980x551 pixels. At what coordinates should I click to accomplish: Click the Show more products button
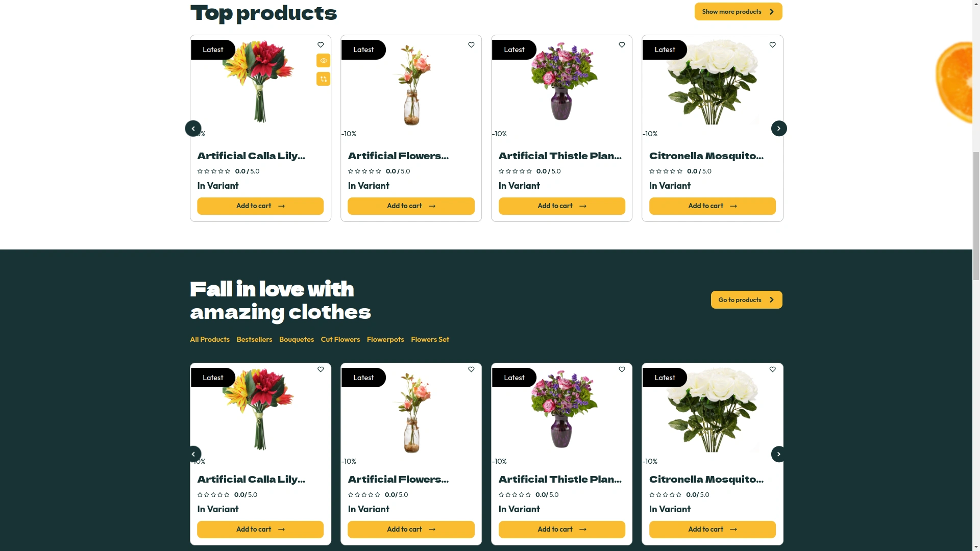(738, 12)
